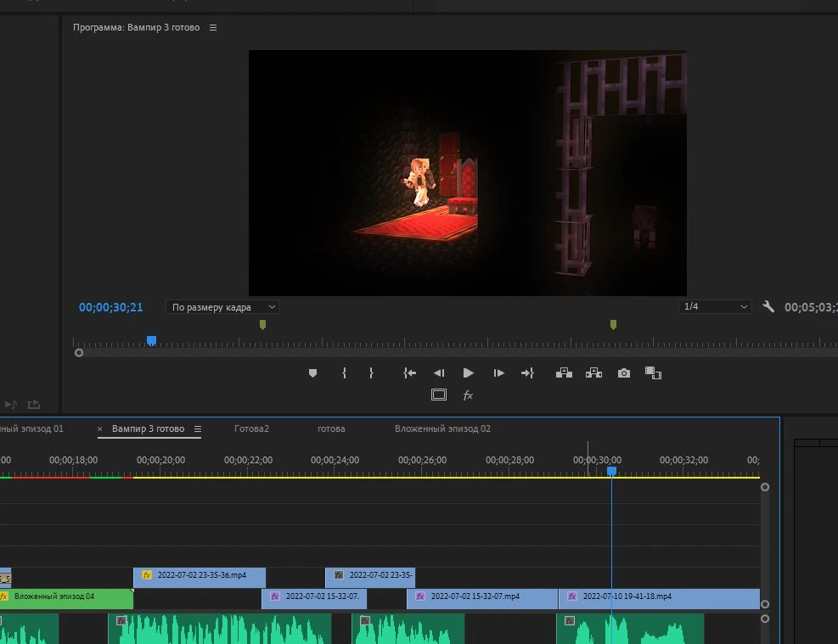Click program monitor zoom scrollbar left handle
Viewport: 838px width, 644px height.
(x=79, y=353)
